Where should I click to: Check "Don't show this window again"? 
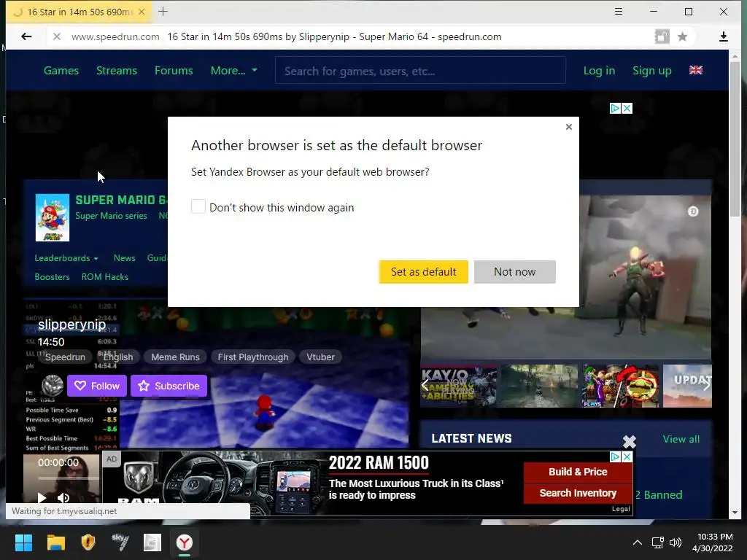pyautogui.click(x=198, y=206)
